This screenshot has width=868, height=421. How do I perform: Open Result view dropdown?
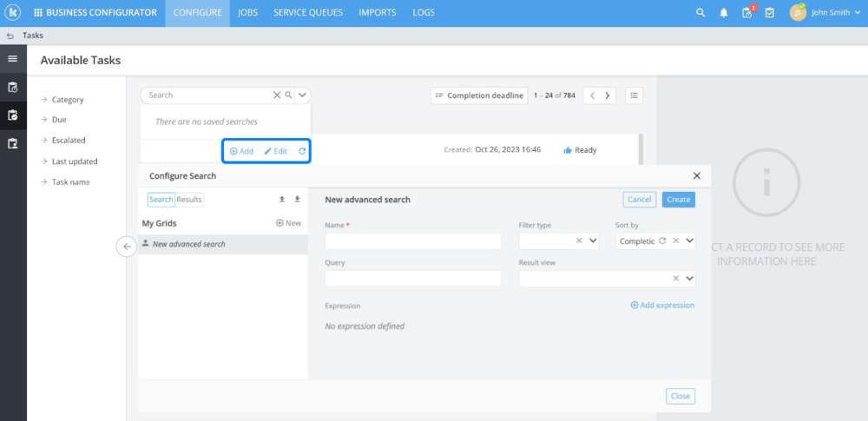(x=689, y=279)
